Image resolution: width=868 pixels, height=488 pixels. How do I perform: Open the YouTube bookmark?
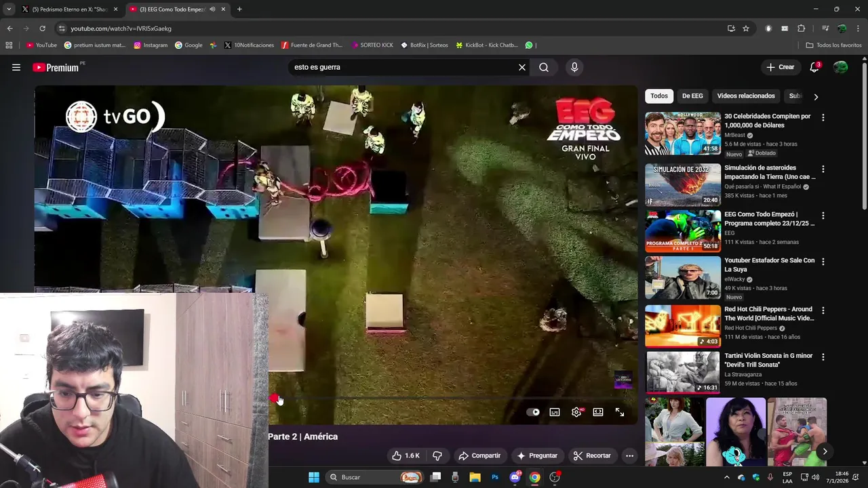pos(42,45)
